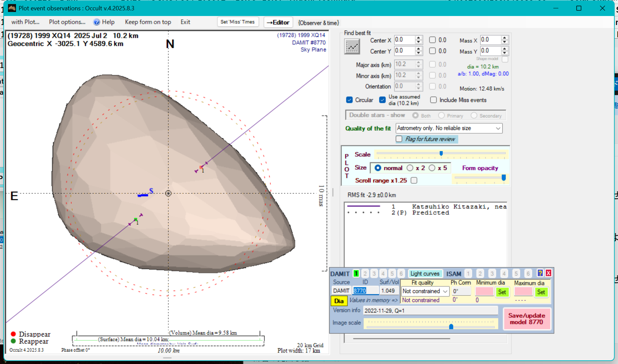Expand the Quality of the fit dropdown
The width and height of the screenshot is (618, 364).
pos(498,128)
